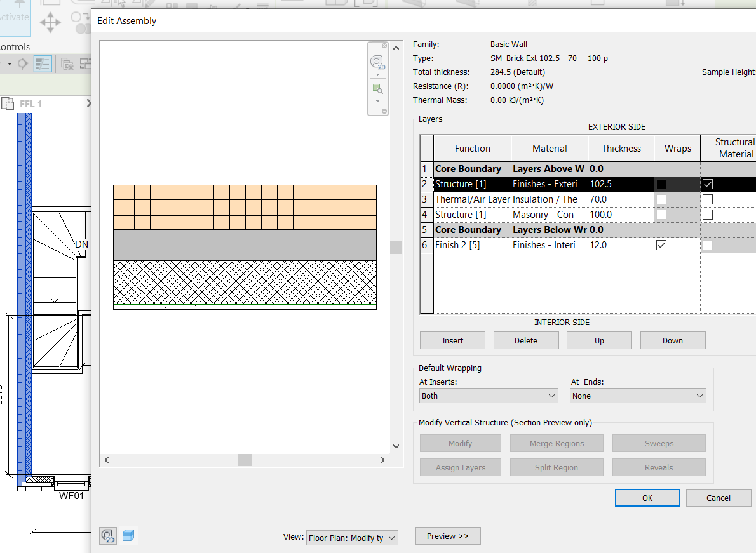Viewport: 756px width, 553px height.
Task: Collapse the navigation bar via bottom minus icon
Action: (x=384, y=110)
